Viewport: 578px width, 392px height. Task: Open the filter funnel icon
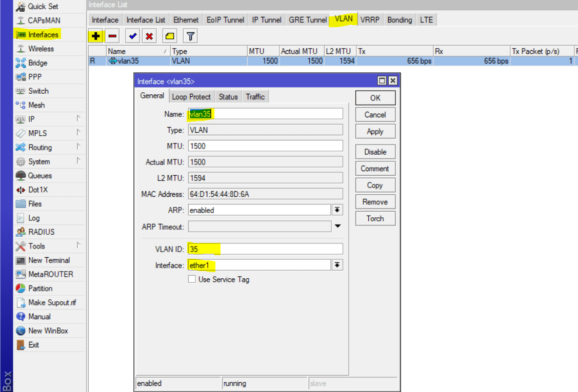point(190,36)
